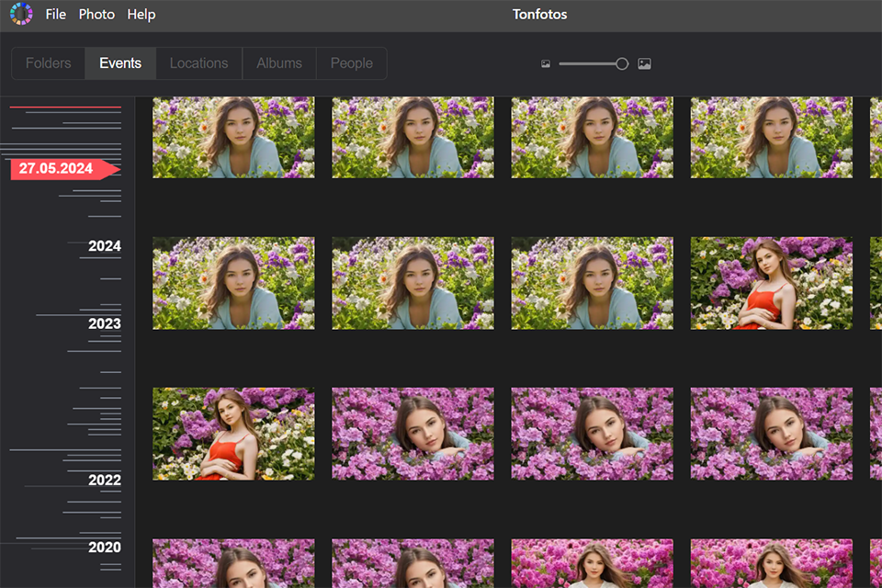Open a pink flowers portrait thumbnail
Image resolution: width=882 pixels, height=588 pixels.
(413, 434)
